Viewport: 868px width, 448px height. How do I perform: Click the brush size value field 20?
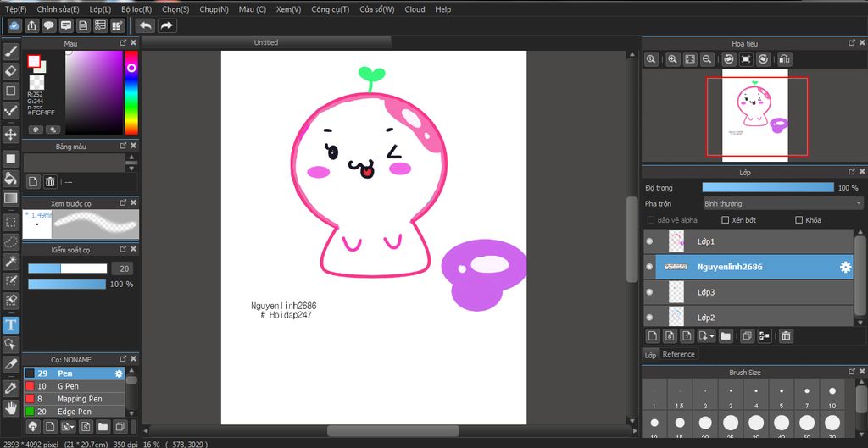point(122,268)
